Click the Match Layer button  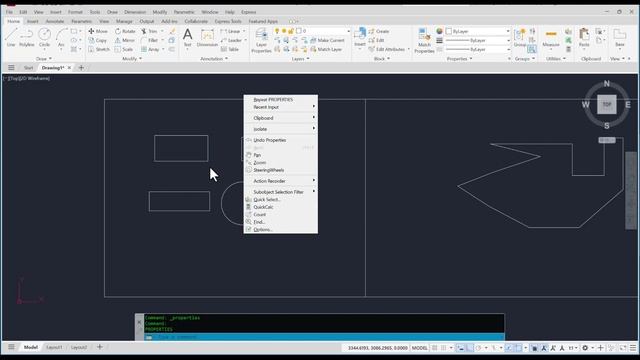coord(326,49)
